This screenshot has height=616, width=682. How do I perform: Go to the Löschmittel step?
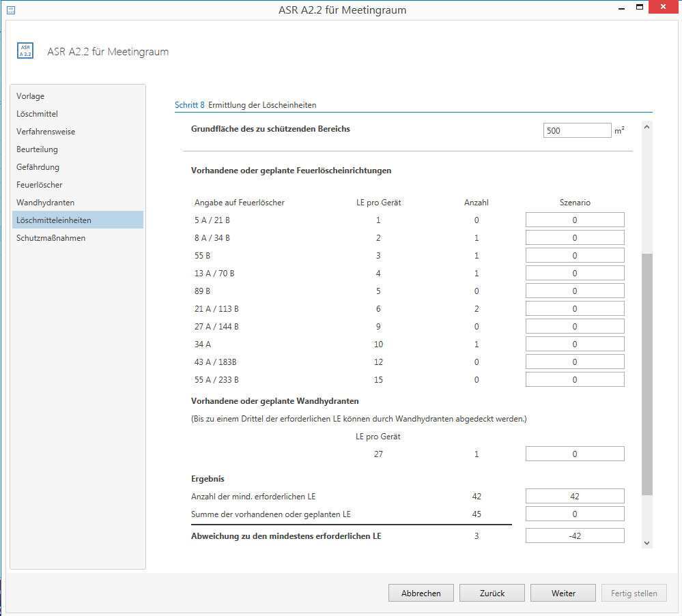click(38, 114)
